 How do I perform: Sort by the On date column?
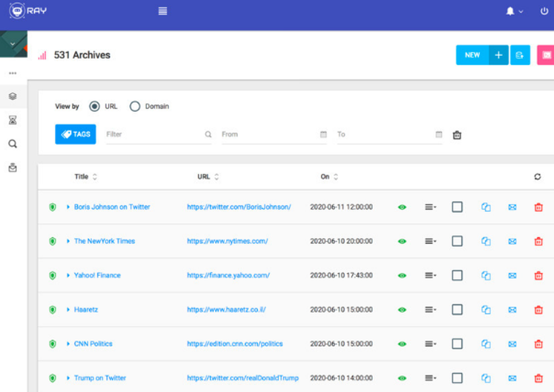[329, 177]
